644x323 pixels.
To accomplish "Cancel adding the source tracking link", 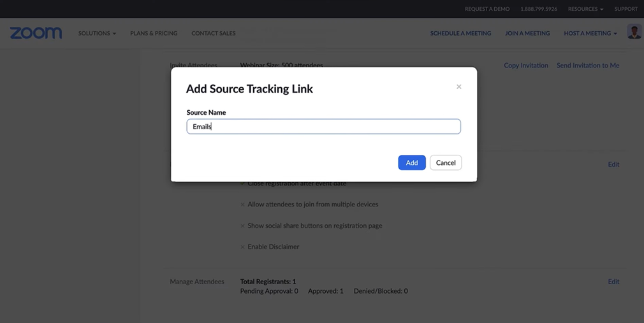I will [445, 162].
